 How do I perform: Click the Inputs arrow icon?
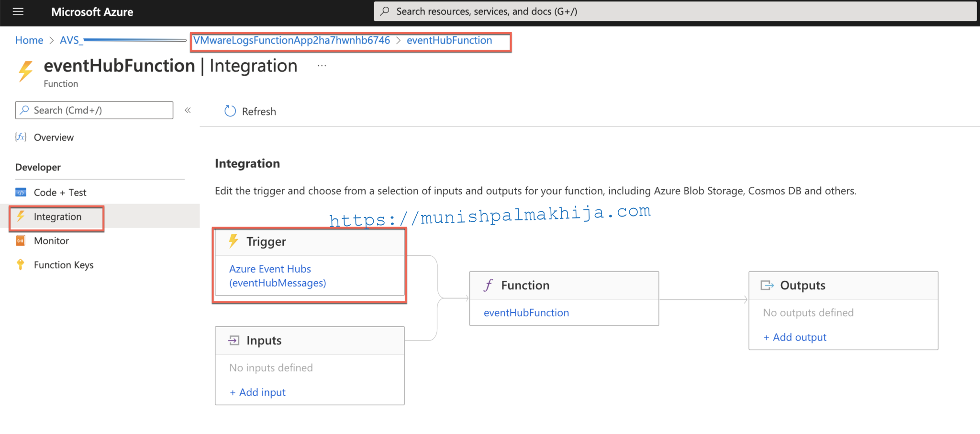coord(234,340)
